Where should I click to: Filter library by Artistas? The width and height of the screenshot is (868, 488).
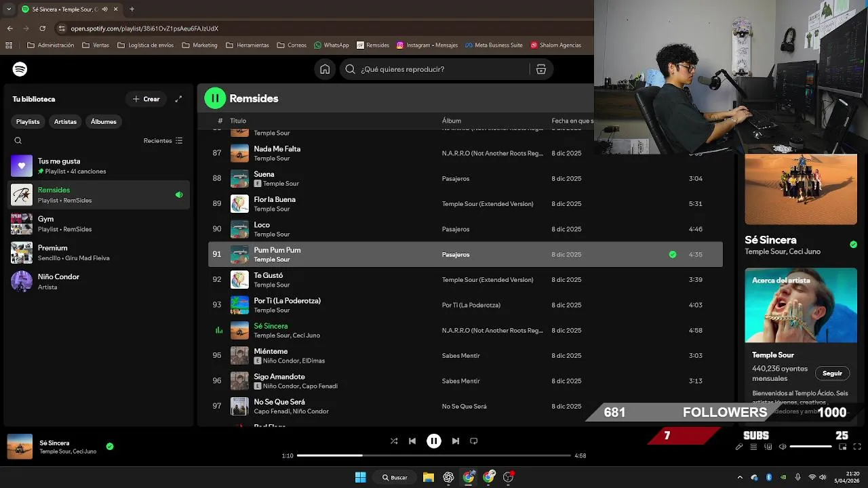point(66,121)
